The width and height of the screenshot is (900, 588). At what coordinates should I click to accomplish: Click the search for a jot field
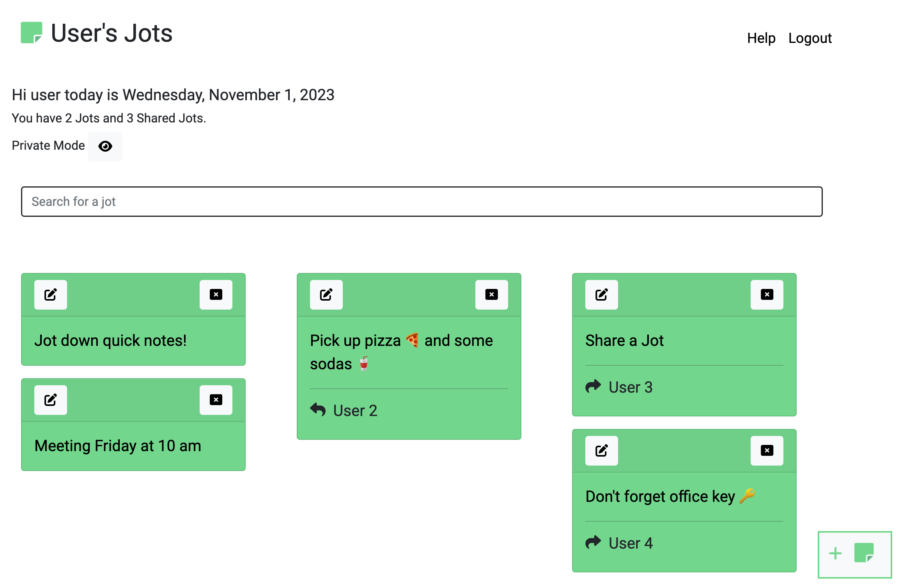coord(422,202)
